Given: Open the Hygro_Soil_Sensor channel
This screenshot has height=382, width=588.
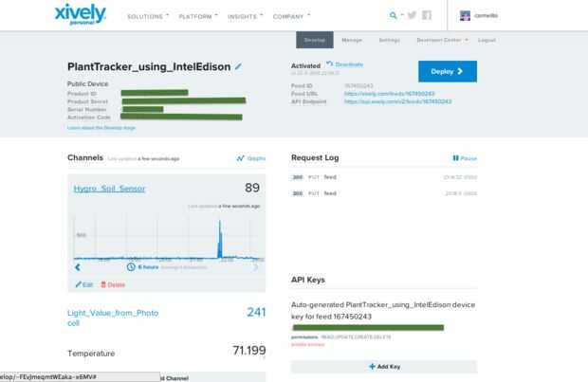Looking at the screenshot, I should (x=109, y=189).
